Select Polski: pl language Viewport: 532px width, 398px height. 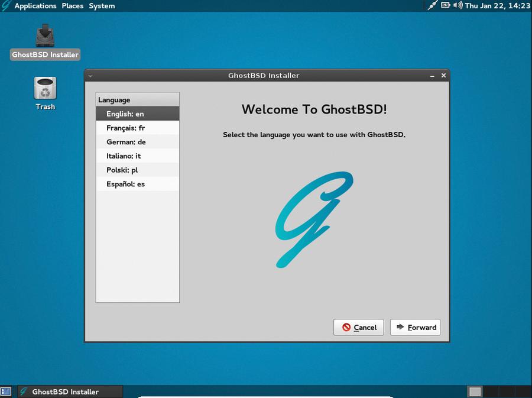pos(137,170)
